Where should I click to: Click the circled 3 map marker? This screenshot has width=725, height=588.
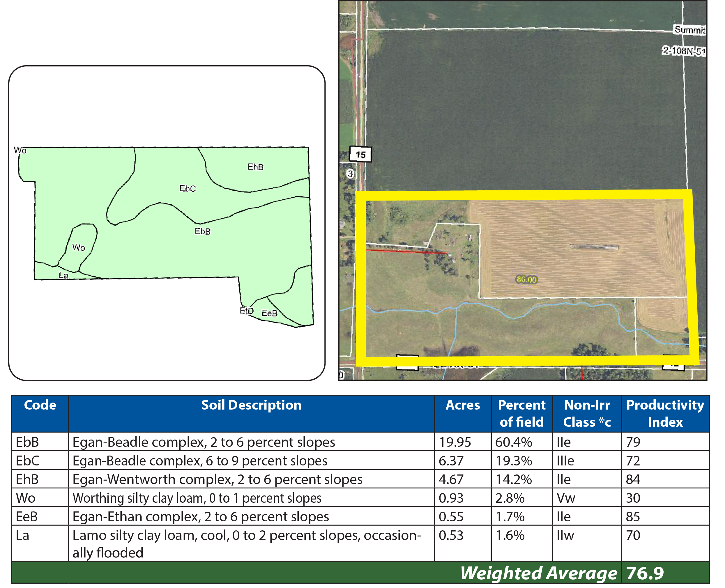pos(350,174)
